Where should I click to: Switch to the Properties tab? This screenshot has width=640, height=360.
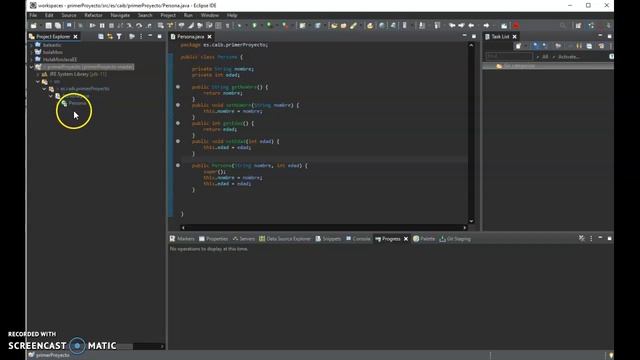click(213, 239)
